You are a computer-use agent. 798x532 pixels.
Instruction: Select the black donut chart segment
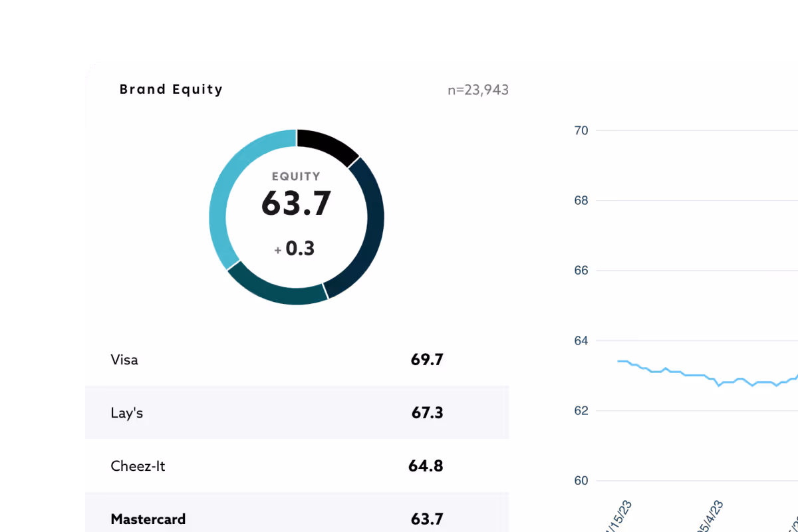pyautogui.click(x=331, y=145)
